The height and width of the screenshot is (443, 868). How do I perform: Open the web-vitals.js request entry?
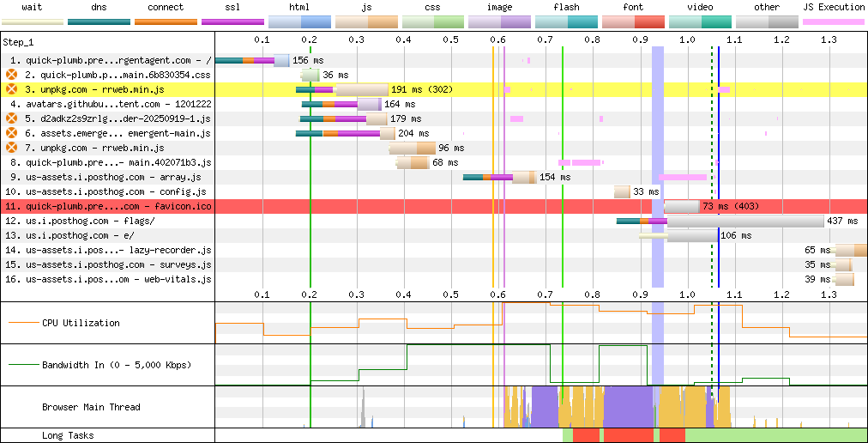(111, 279)
